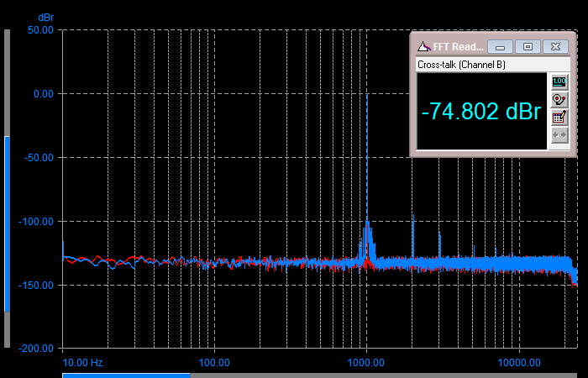This screenshot has height=378, width=588.
Task: Click the 1.00 numeric display format icon
Action: [559, 81]
